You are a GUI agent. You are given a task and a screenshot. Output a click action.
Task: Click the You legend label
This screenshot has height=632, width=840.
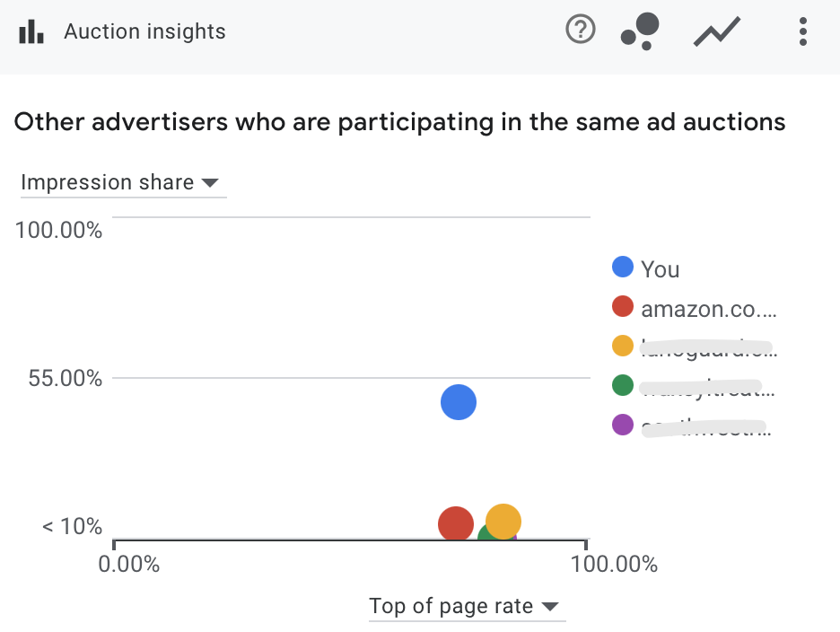(x=661, y=268)
